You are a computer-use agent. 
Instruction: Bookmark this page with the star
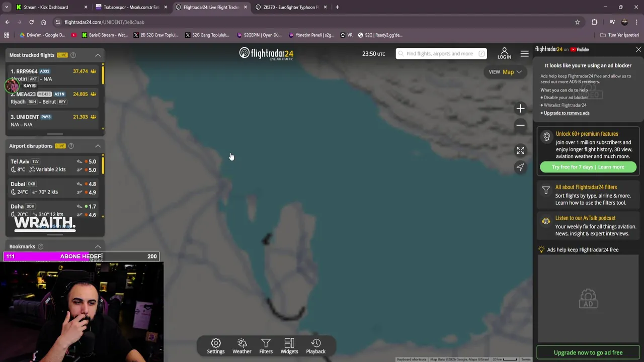(578, 22)
